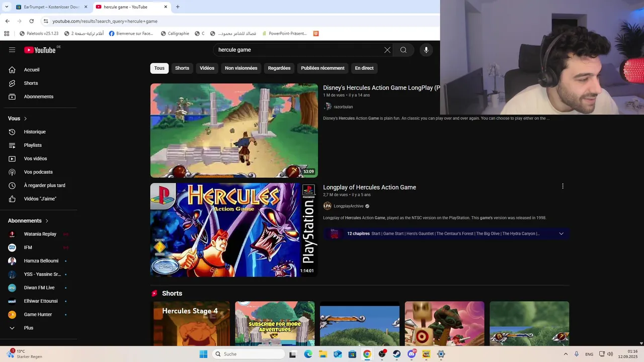Expand the 12 chapitres dropdown
Screen dimensions: 644x362
(x=561, y=234)
